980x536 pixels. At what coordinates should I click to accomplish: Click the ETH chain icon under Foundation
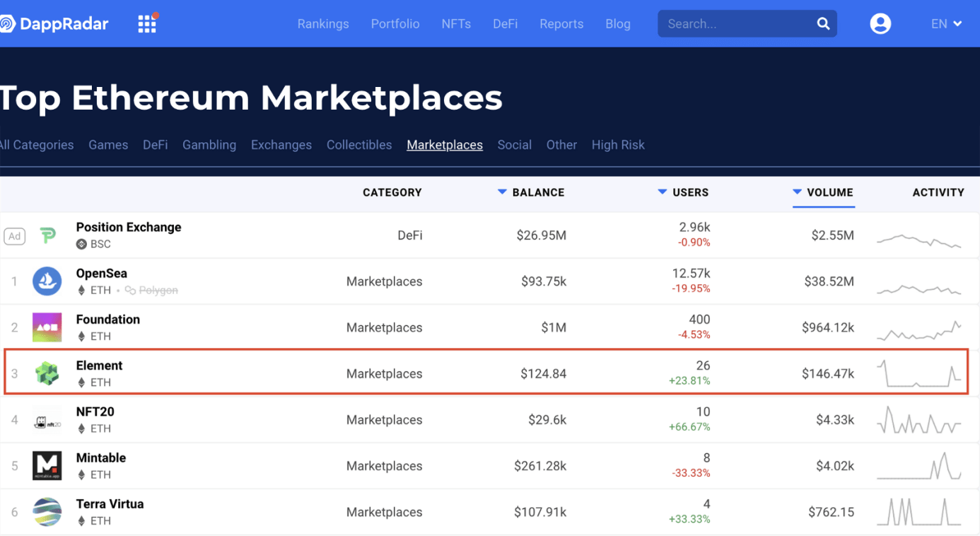[x=81, y=336]
